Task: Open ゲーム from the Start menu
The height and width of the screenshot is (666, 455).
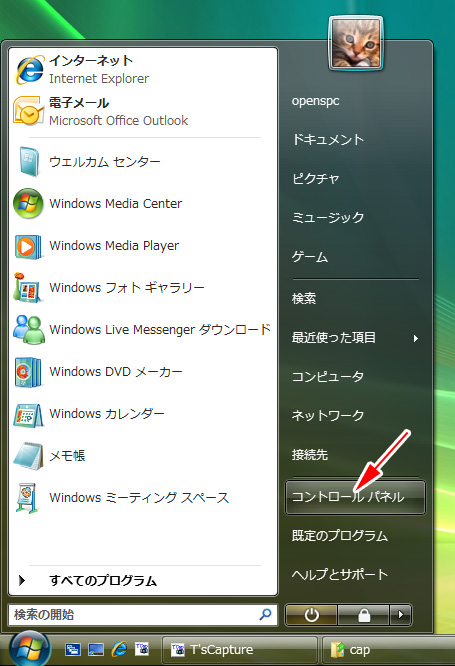Action: tap(309, 257)
